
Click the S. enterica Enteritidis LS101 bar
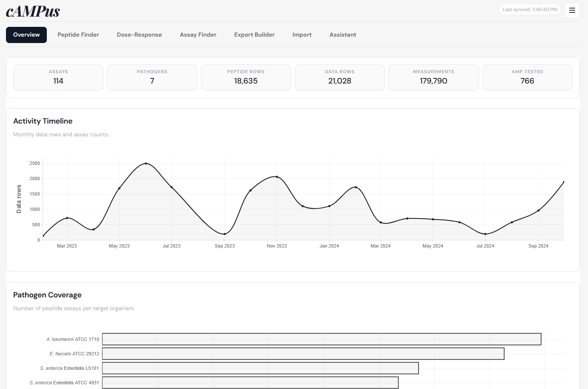[260, 368]
